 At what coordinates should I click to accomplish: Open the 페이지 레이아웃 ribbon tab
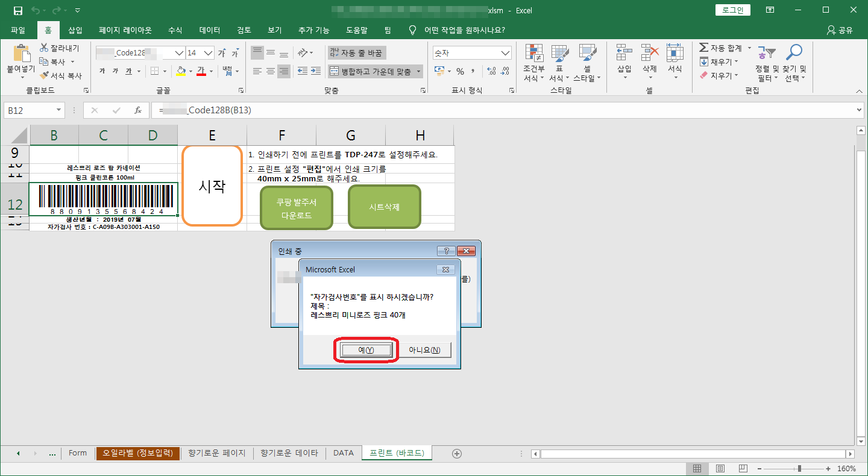click(125, 30)
